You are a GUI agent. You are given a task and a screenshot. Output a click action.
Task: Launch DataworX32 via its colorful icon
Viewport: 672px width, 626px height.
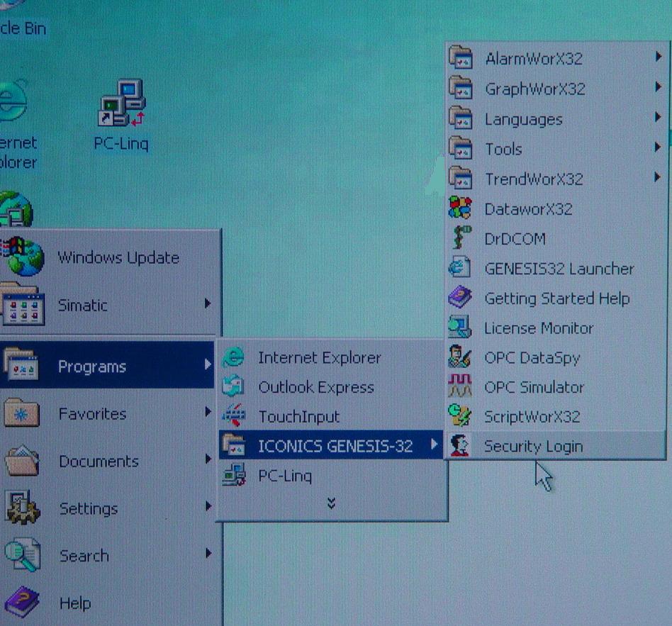(460, 208)
